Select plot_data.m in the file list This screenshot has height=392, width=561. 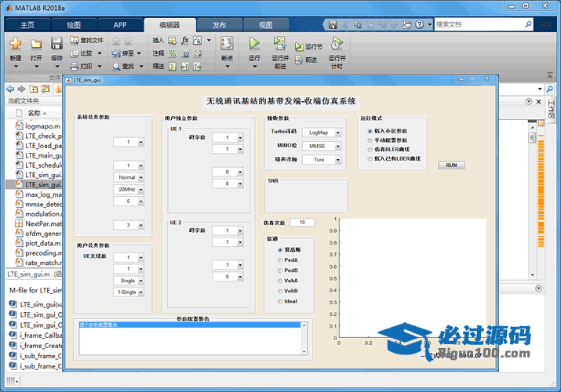point(38,243)
